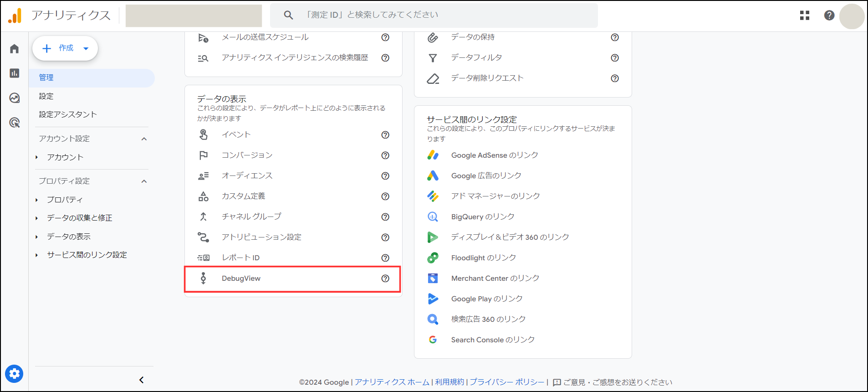Open the アナリティクス ホーム footer link
868x392 pixels.
pos(392,382)
